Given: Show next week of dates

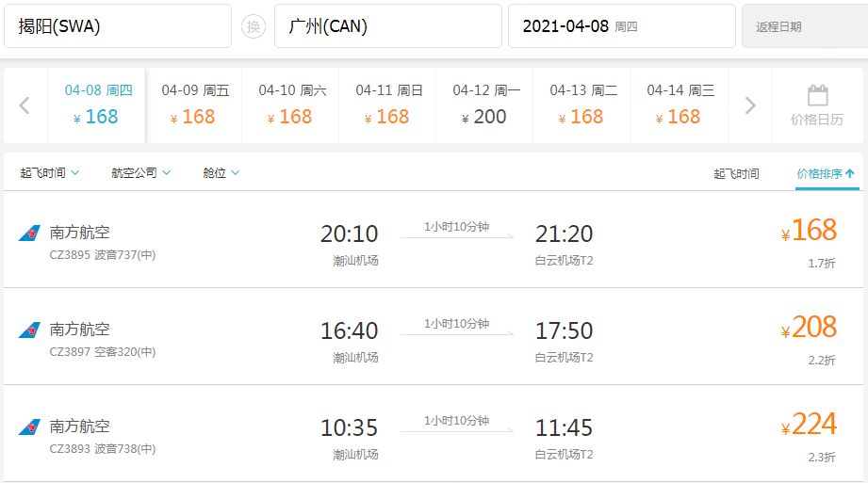Looking at the screenshot, I should tap(750, 105).
